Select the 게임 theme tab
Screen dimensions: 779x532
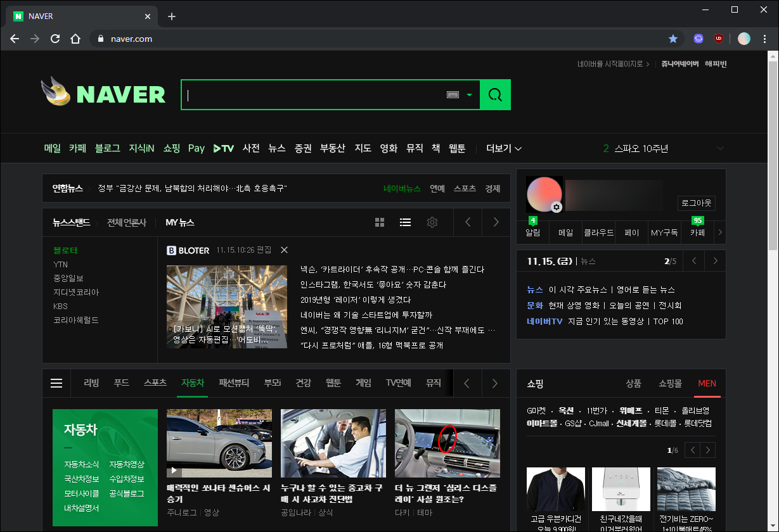click(364, 383)
